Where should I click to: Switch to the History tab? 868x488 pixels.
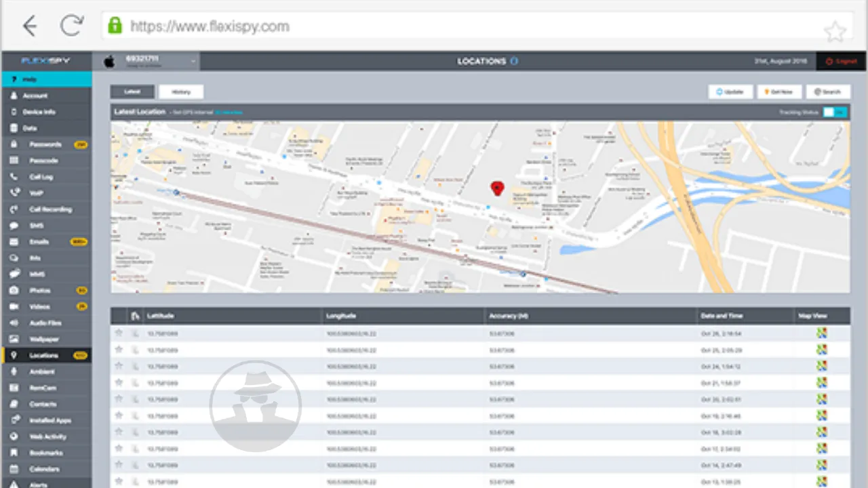click(x=181, y=91)
